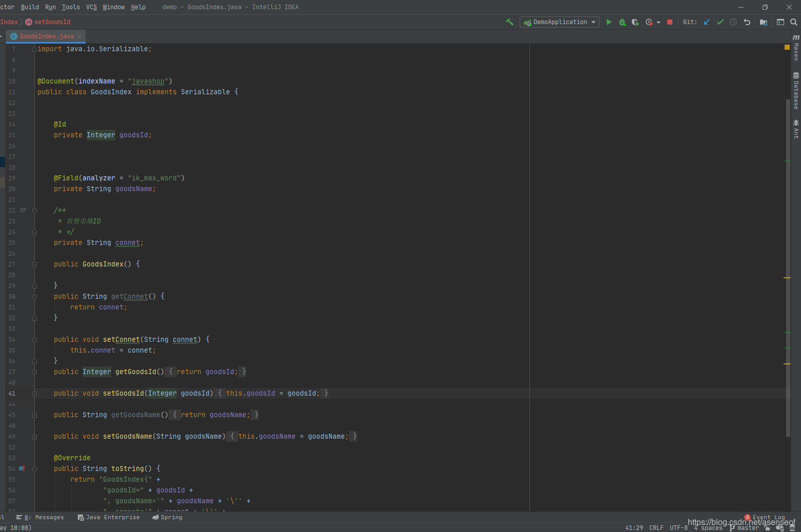This screenshot has width=801, height=532.
Task: Start debugging with the bug icon
Action: (x=622, y=22)
